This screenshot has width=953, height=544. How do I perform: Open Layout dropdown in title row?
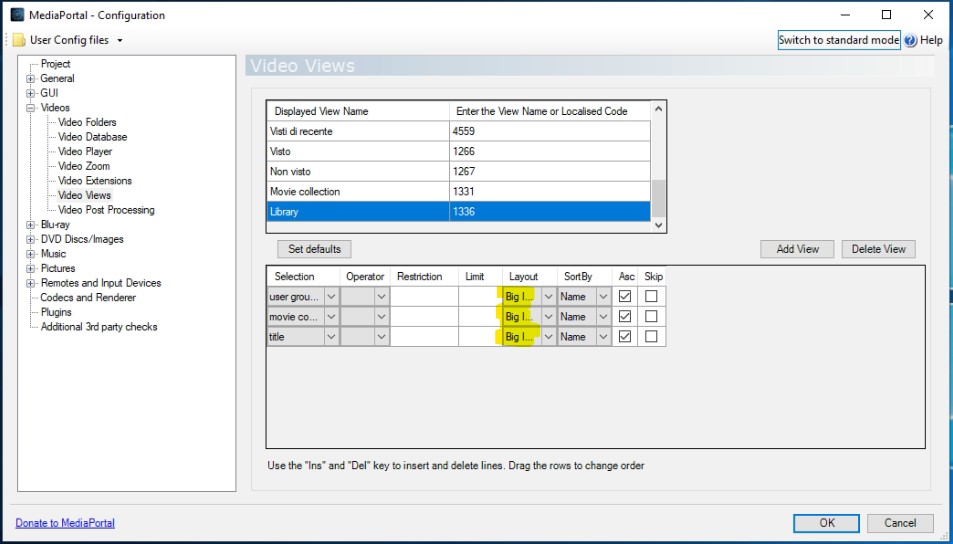coord(548,337)
